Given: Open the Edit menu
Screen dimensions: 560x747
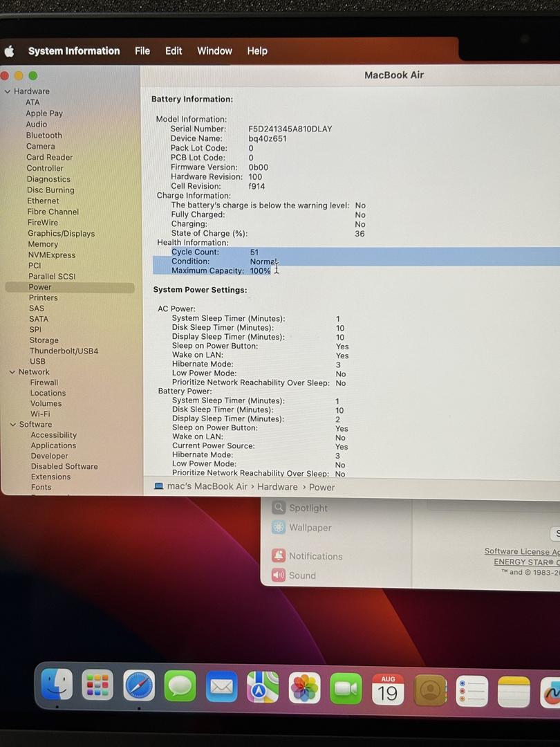Looking at the screenshot, I should 174,51.
